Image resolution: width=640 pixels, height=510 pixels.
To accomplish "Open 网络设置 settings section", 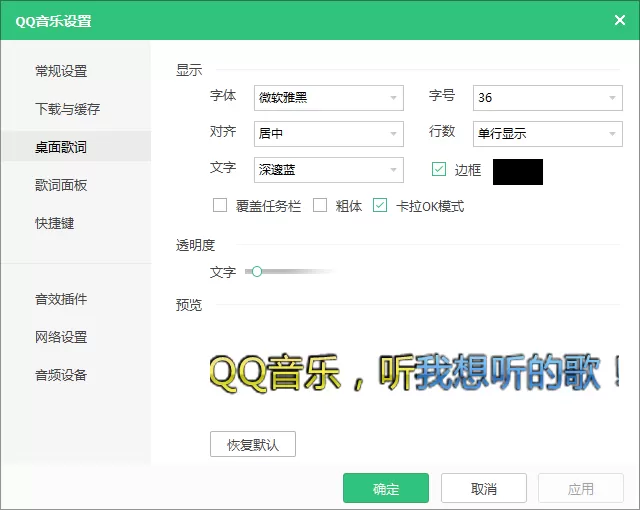I will [x=61, y=337].
